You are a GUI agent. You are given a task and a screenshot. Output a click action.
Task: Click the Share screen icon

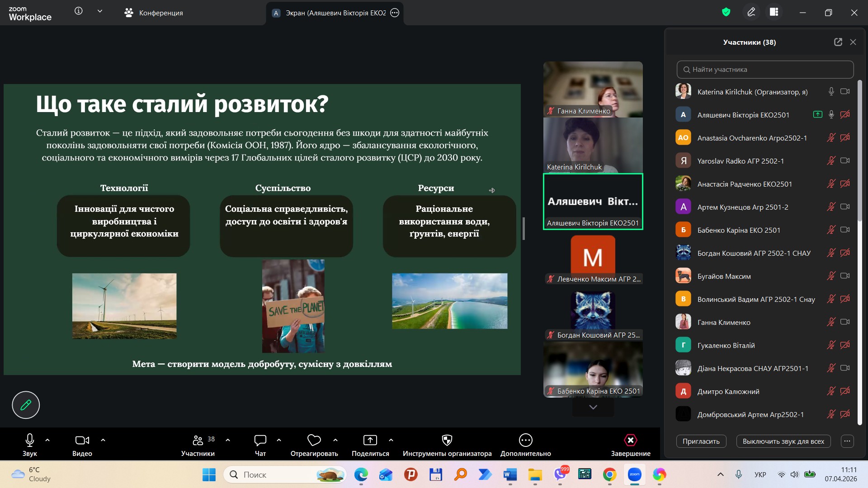click(x=370, y=441)
